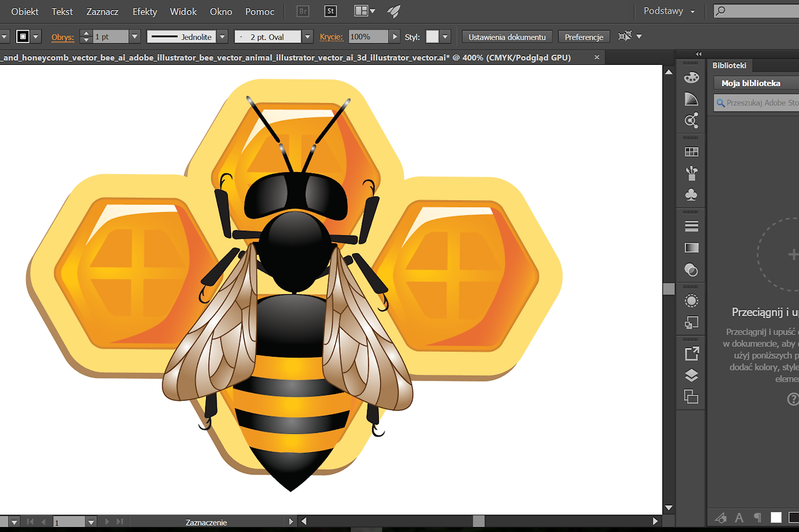Click the add graphic icon at library bottom
The height and width of the screenshot is (532, 799).
(x=721, y=518)
